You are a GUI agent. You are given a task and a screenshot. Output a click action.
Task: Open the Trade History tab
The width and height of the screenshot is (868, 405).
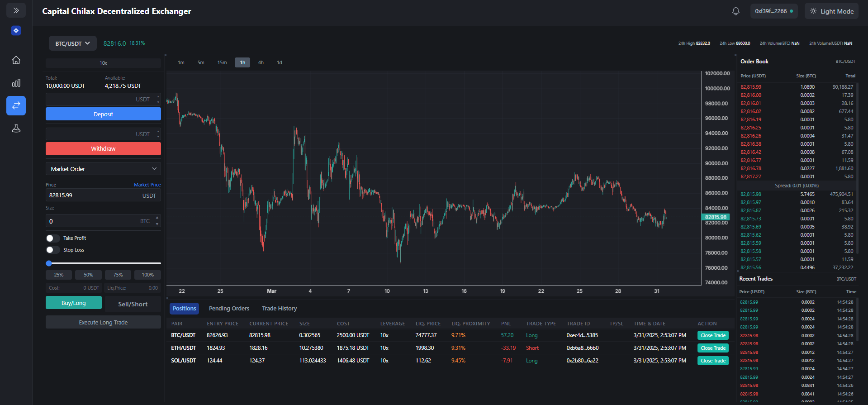279,309
